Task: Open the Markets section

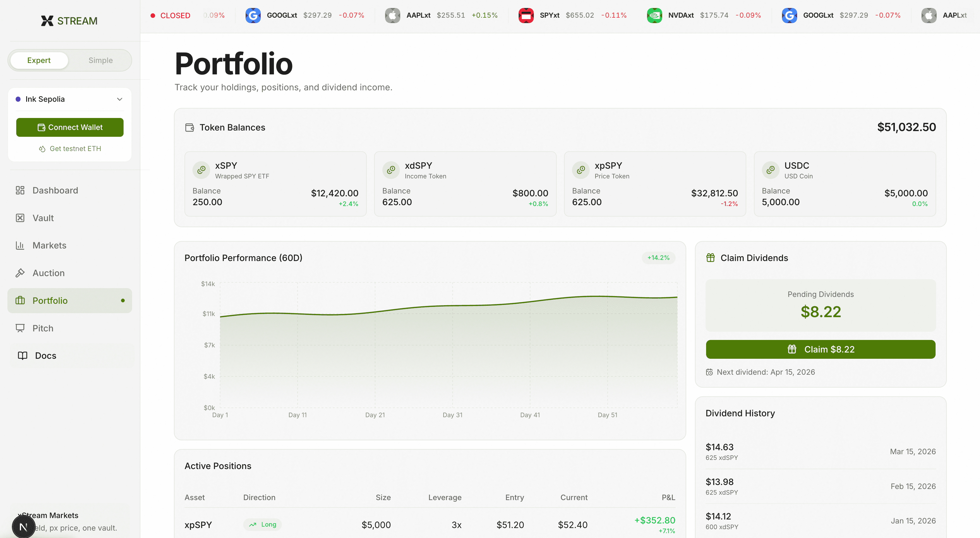Action: (50, 245)
